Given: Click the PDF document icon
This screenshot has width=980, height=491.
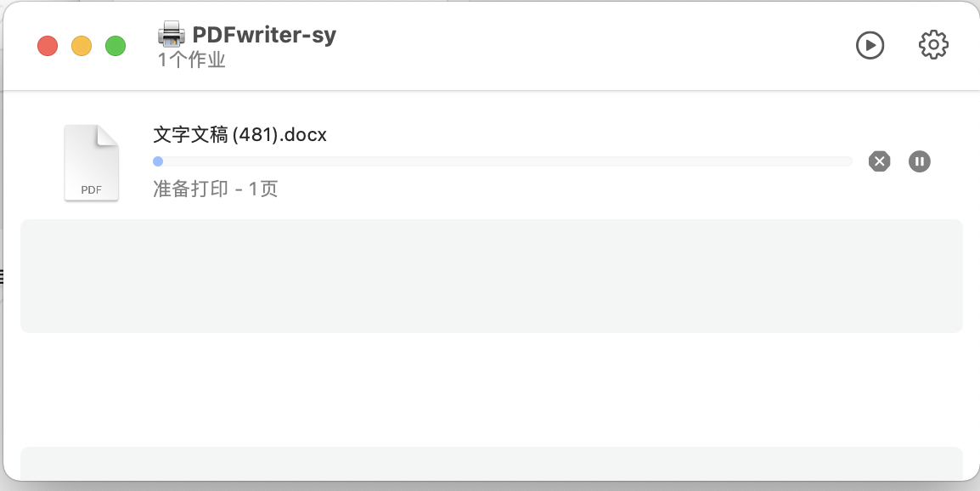Looking at the screenshot, I should tap(91, 162).
